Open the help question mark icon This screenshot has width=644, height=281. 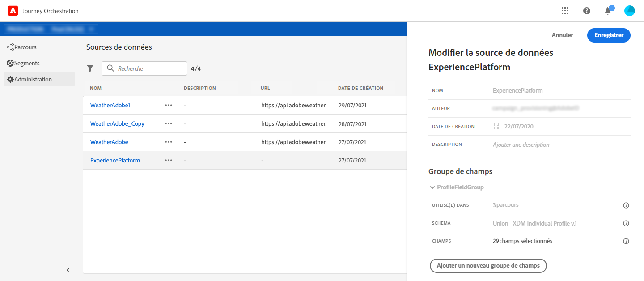[587, 11]
